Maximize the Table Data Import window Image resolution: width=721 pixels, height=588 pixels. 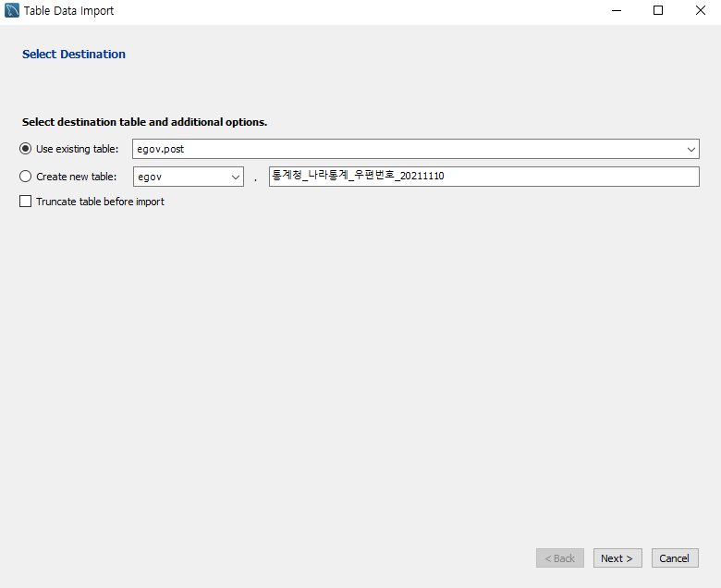(x=658, y=10)
